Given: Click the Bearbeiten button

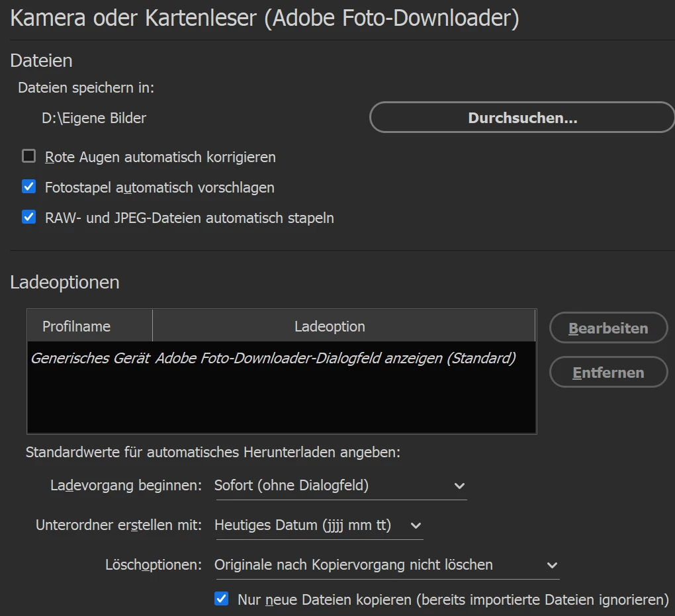Looking at the screenshot, I should (608, 328).
